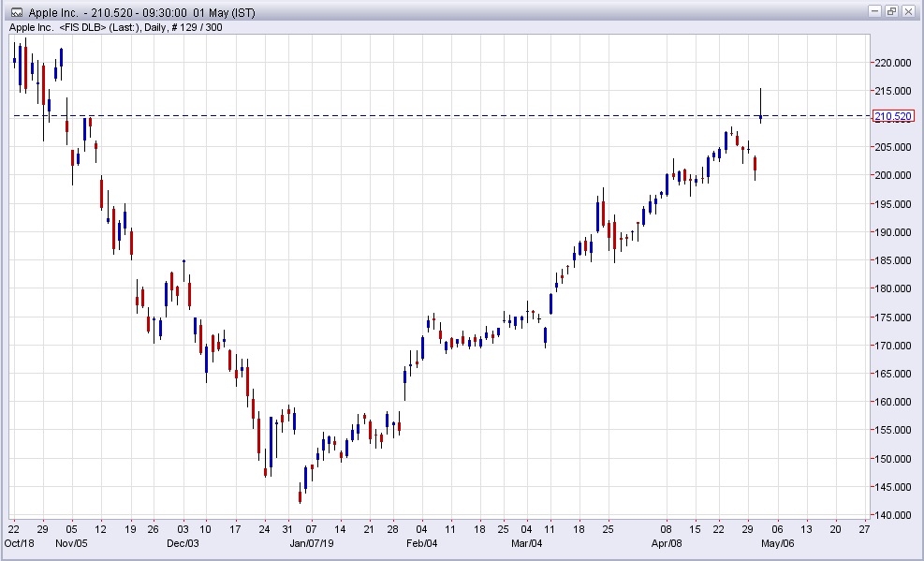This screenshot has height=561, width=924.
Task: Restore down the chart window
Action: pos(891,11)
